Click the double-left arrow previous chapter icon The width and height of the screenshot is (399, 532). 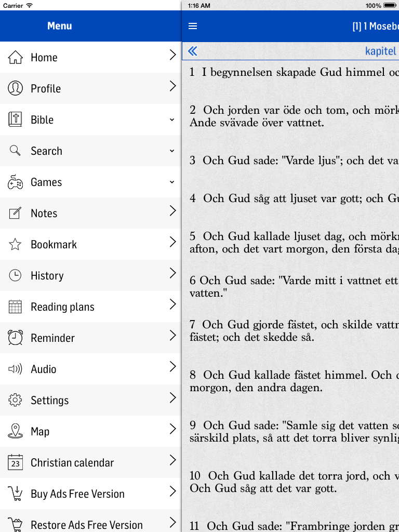pyautogui.click(x=193, y=51)
